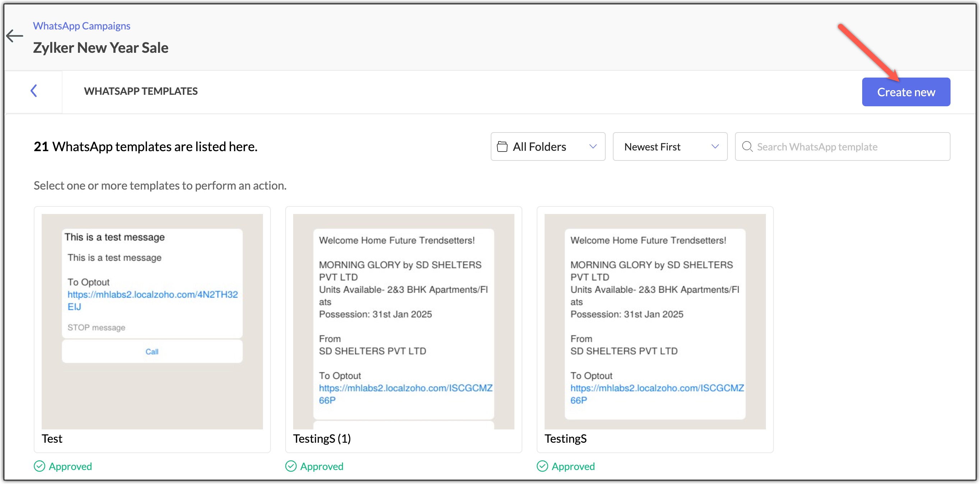Open the WhatsApp Campaigns breadcrumb link
Image resolution: width=980 pixels, height=484 pixels.
(82, 26)
